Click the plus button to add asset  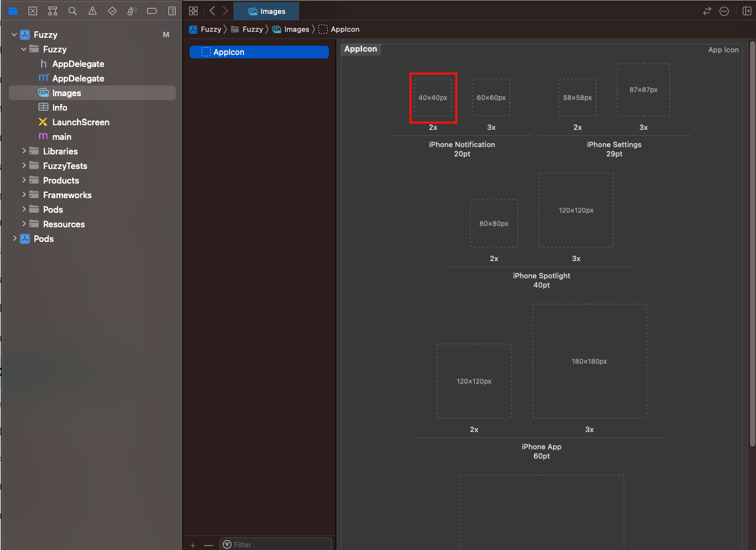[x=193, y=545]
